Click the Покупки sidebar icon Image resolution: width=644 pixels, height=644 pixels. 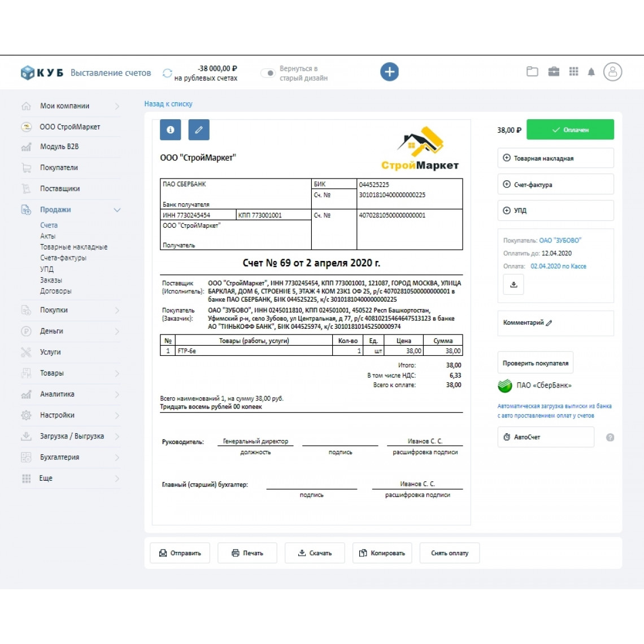[27, 310]
